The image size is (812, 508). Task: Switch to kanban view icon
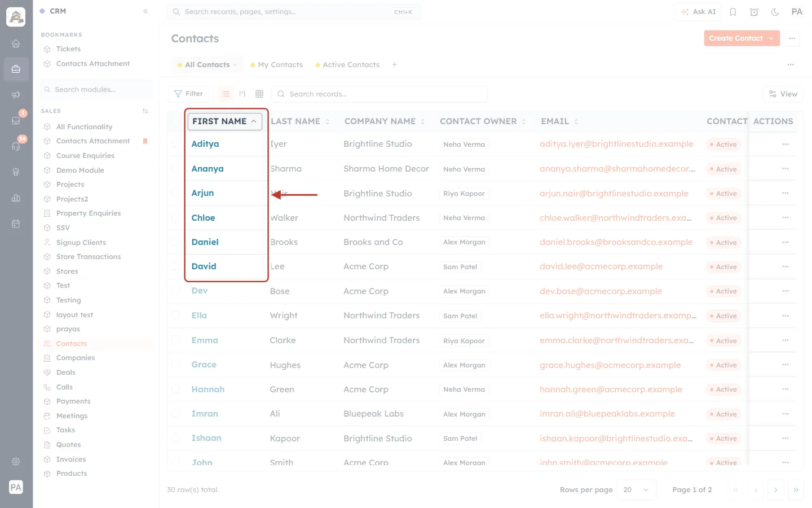(x=242, y=94)
